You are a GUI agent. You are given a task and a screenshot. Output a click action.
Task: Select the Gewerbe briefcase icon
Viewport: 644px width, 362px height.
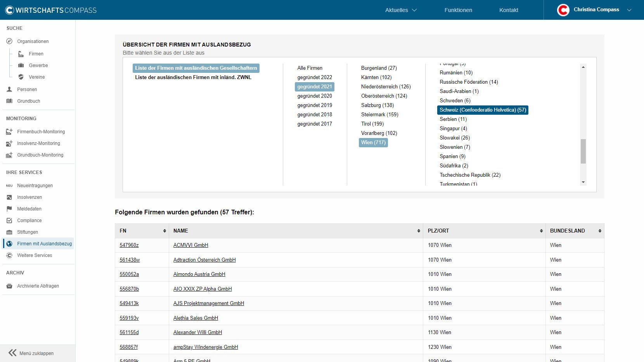[21, 66]
